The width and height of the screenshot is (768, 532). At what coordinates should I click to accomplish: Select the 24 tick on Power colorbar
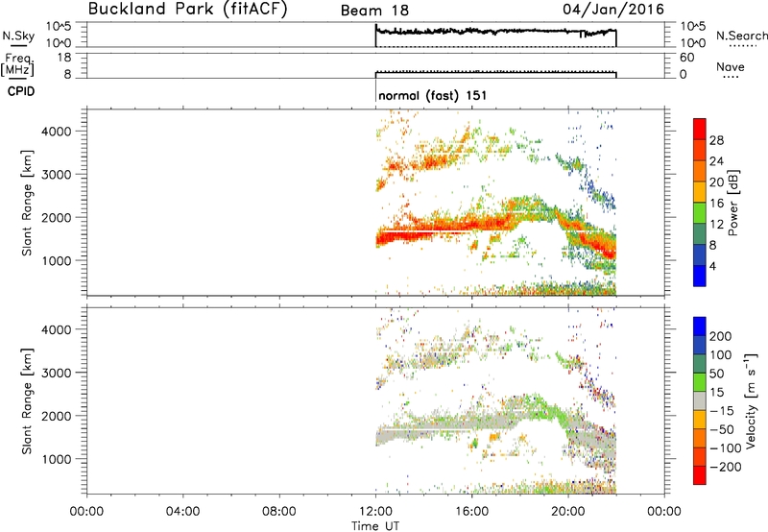(716, 161)
